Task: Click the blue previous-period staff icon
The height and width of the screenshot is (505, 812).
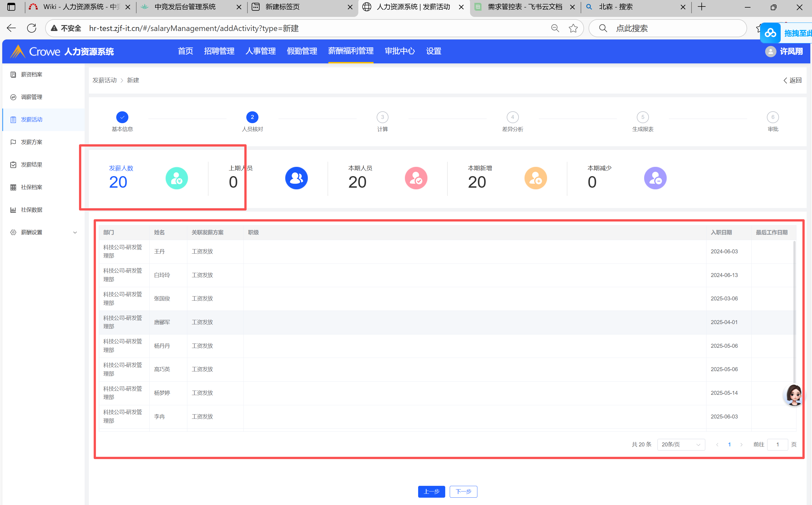Action: pyautogui.click(x=296, y=178)
